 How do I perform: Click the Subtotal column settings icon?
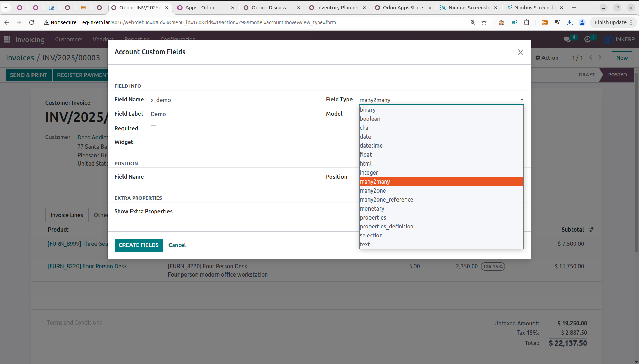(x=591, y=230)
